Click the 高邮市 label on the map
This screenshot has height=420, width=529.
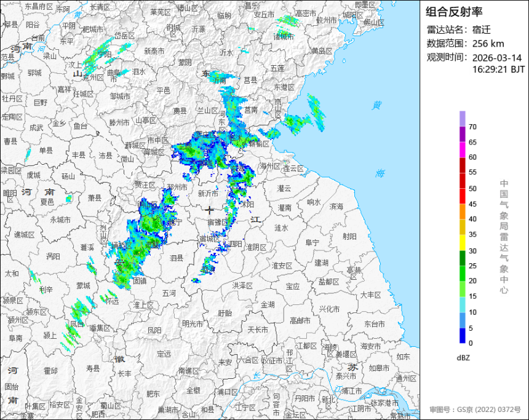tap(300, 320)
